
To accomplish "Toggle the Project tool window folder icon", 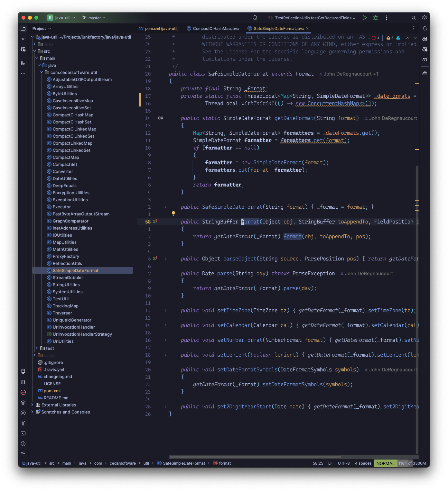I will coord(23,29).
